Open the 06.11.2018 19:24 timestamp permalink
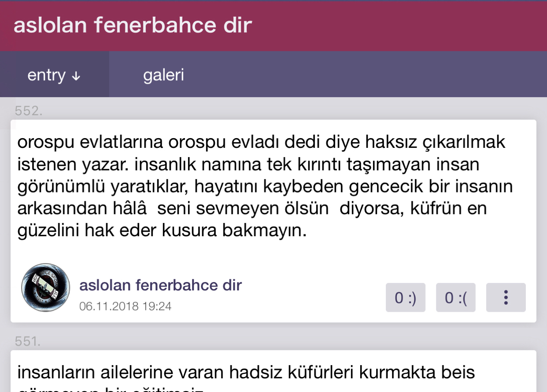Image resolution: width=547 pixels, height=392 pixels. click(x=125, y=306)
